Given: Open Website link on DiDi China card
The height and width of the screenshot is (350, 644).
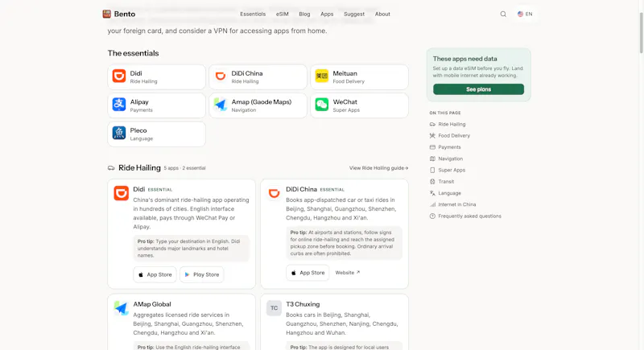Looking at the screenshot, I should [x=348, y=273].
